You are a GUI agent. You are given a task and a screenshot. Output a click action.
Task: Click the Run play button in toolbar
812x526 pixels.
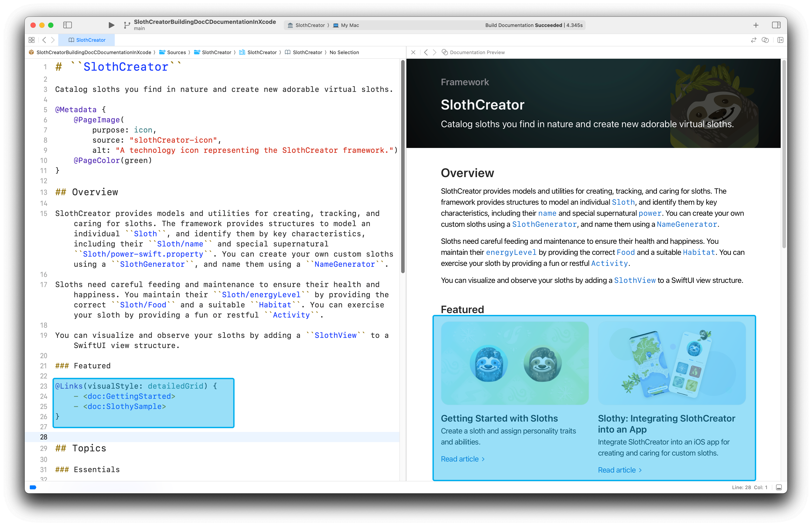pos(111,25)
